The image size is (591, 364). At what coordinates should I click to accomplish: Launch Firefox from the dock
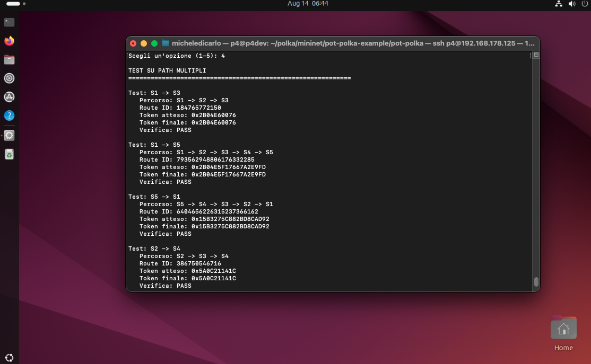coord(9,41)
